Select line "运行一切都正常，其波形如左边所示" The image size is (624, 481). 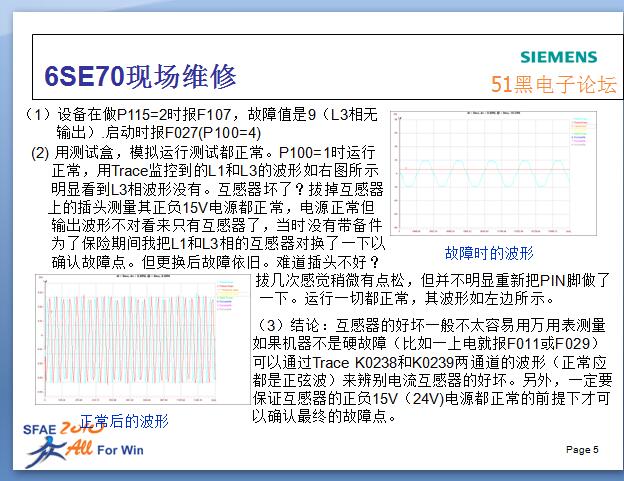pyautogui.click(x=424, y=298)
